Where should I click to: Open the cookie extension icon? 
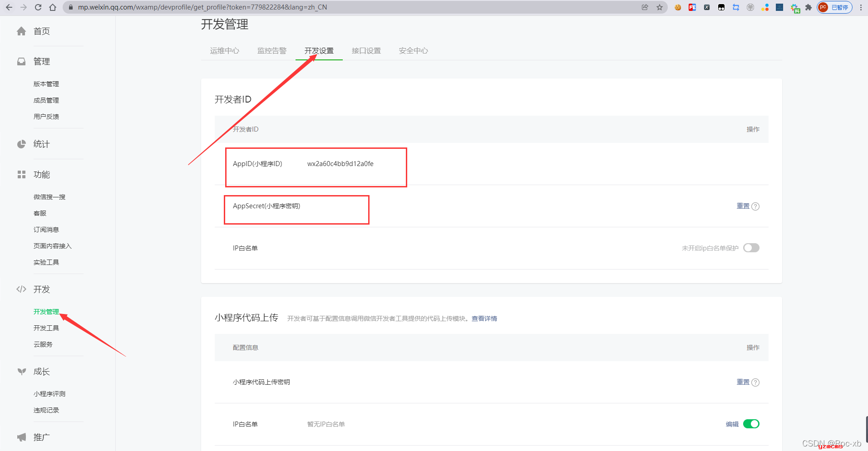pyautogui.click(x=678, y=7)
